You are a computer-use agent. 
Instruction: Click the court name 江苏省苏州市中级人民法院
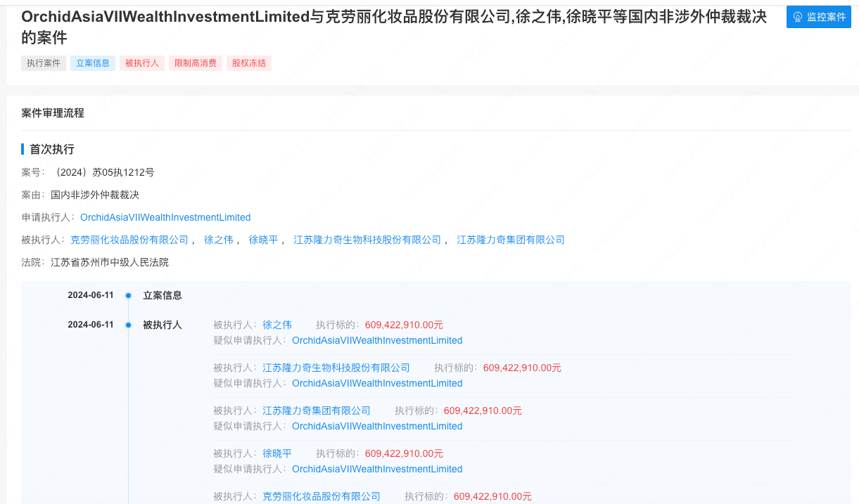[x=110, y=262]
